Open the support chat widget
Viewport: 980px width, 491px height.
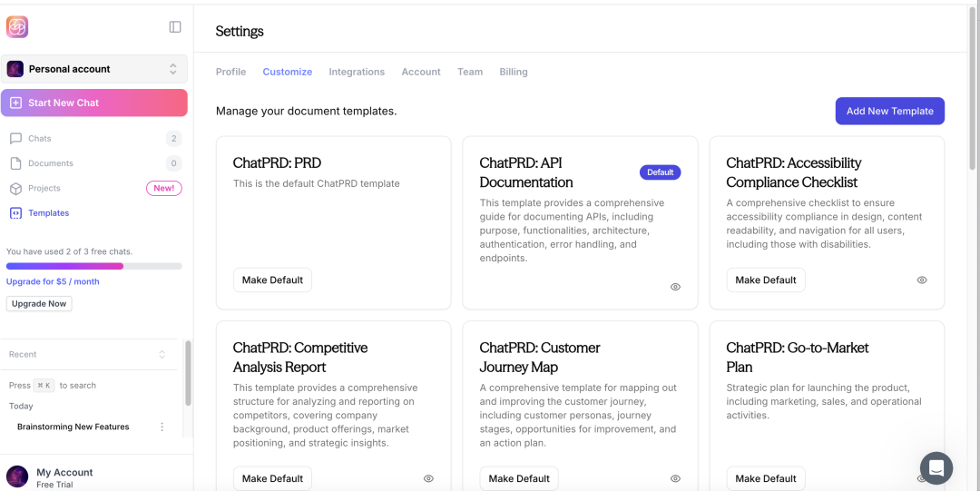[936, 468]
